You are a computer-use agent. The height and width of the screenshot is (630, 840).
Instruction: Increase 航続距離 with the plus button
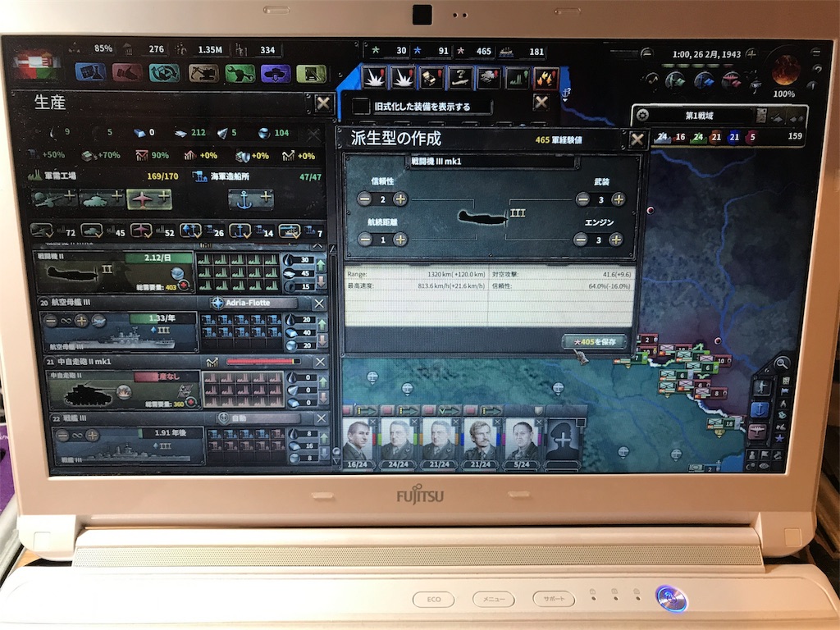tap(400, 240)
